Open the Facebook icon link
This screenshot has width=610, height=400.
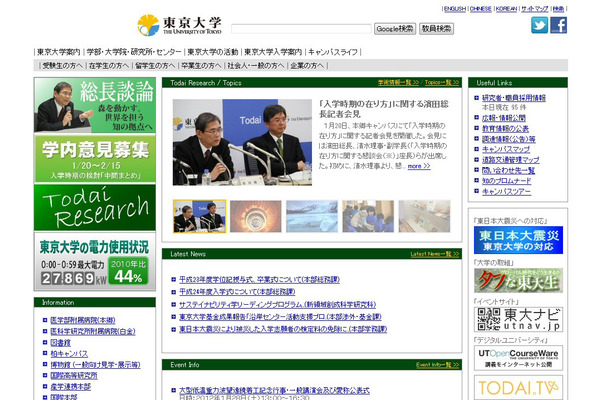[559, 25]
